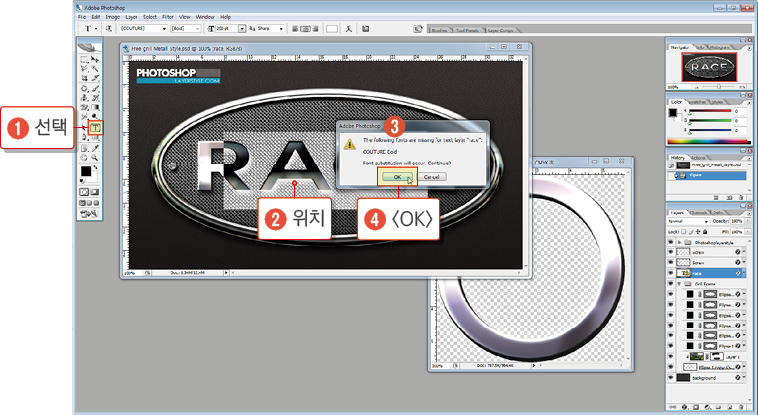
Task: Click the color spectrum ramp bar
Action: [708, 142]
